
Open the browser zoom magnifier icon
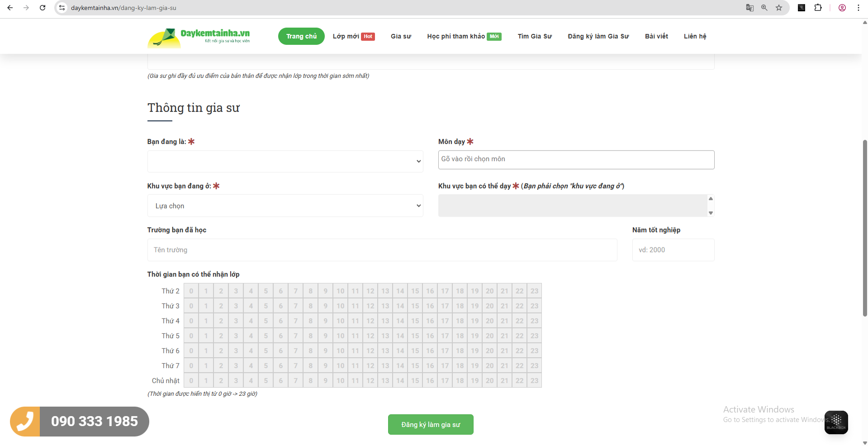[764, 8]
